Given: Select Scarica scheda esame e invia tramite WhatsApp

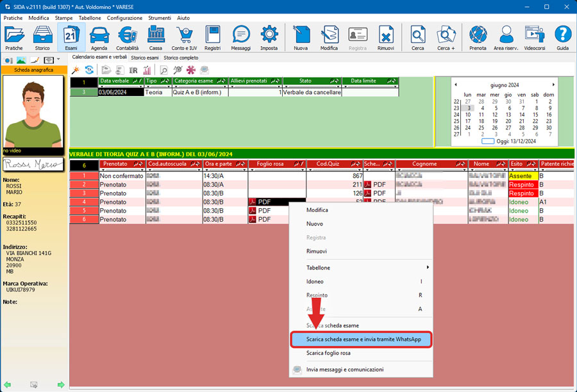Looking at the screenshot, I should tap(363, 339).
